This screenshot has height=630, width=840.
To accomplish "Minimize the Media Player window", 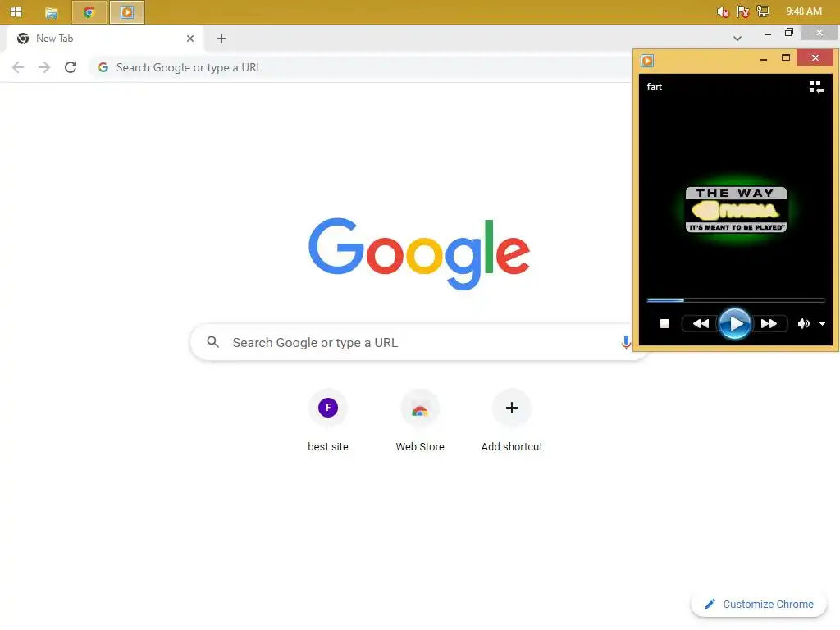I will coord(764,58).
